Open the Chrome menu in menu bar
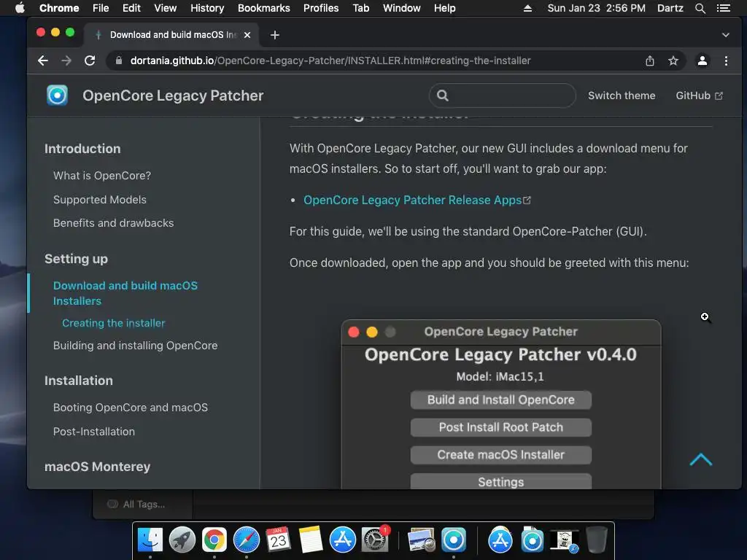Viewport: 747px width, 560px height. [x=59, y=8]
